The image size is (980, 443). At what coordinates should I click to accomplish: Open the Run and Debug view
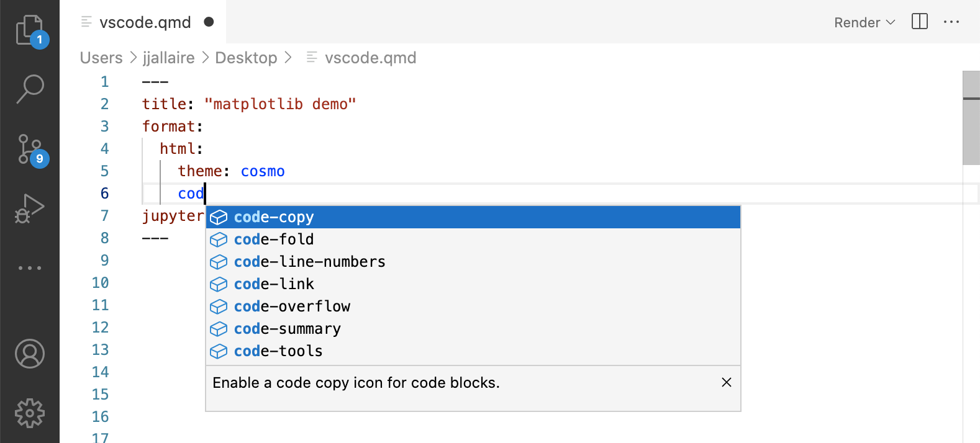click(30, 208)
